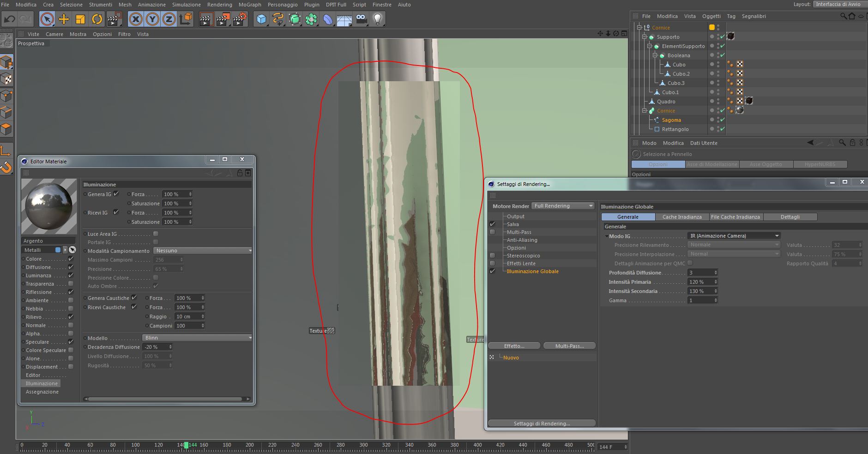This screenshot has height=454, width=868.
Task: Enable the Luce Area IG checkbox
Action: click(x=156, y=234)
